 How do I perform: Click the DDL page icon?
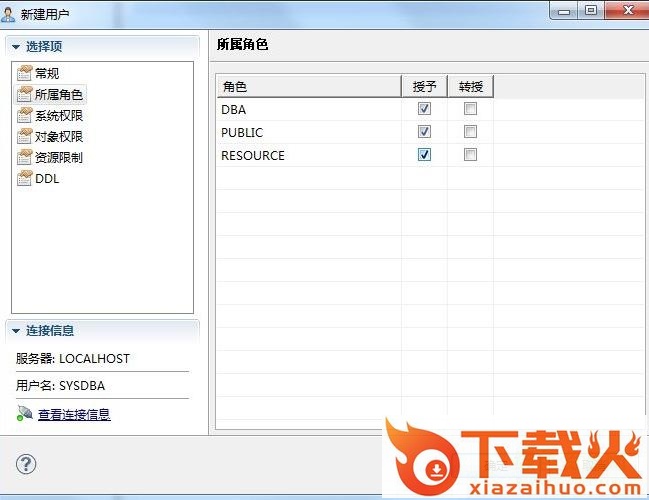(24, 178)
